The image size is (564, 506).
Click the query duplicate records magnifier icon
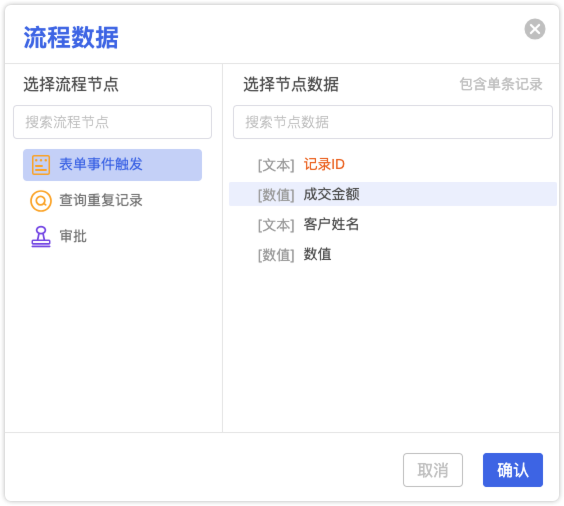tap(41, 201)
